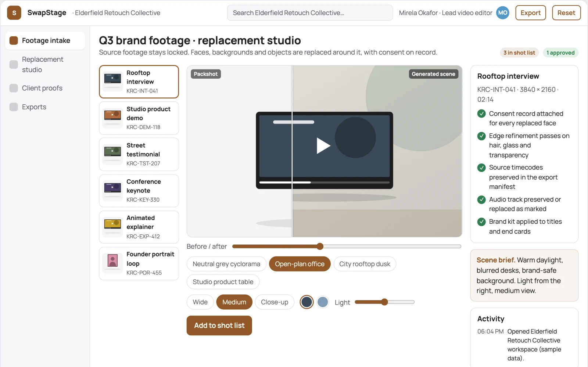Open Client proofs section
Viewport: 588px width, 367px height.
click(x=45, y=88)
